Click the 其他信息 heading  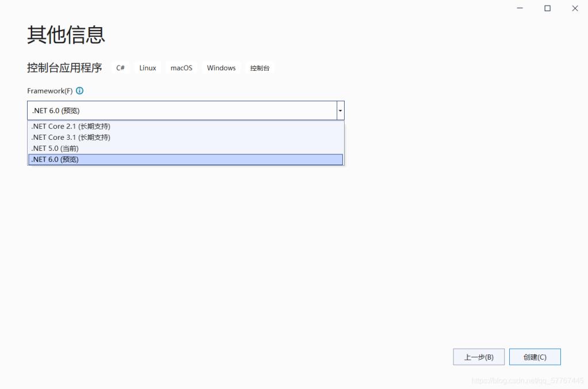pos(66,35)
